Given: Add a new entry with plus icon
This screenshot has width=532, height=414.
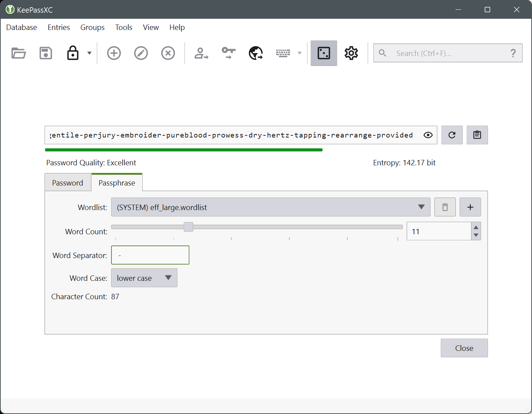Looking at the screenshot, I should coord(114,53).
